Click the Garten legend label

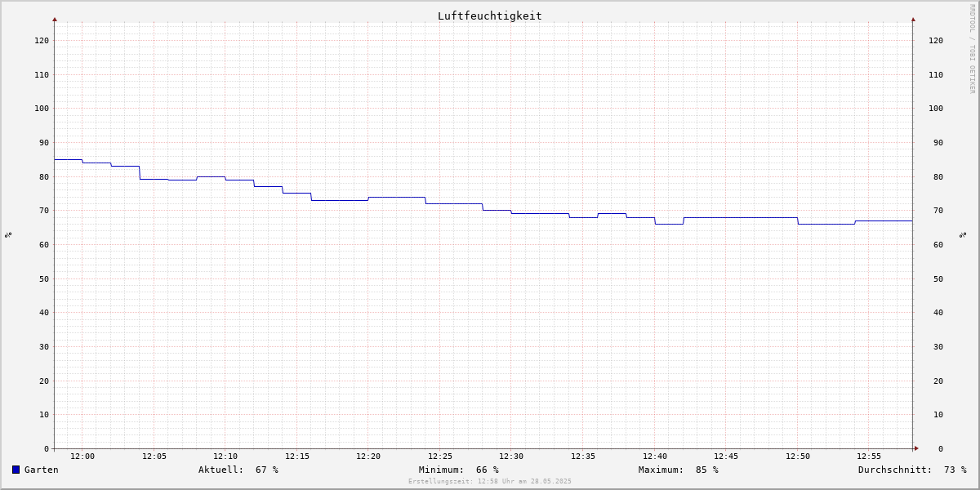42,470
